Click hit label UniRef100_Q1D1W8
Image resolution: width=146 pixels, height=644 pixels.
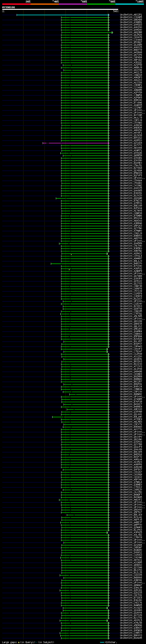(131, 198)
